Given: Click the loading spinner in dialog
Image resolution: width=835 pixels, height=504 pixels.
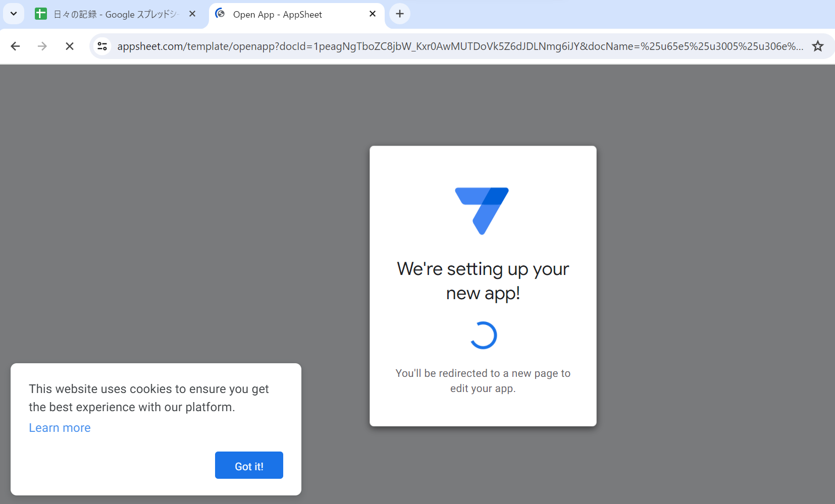Looking at the screenshot, I should (x=483, y=335).
